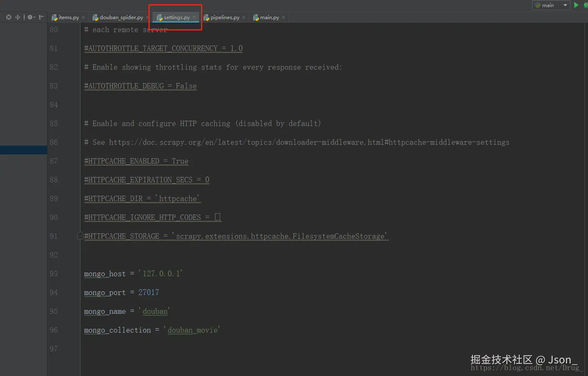Click the mongo_name variable
The image size is (588, 376).
105,311
